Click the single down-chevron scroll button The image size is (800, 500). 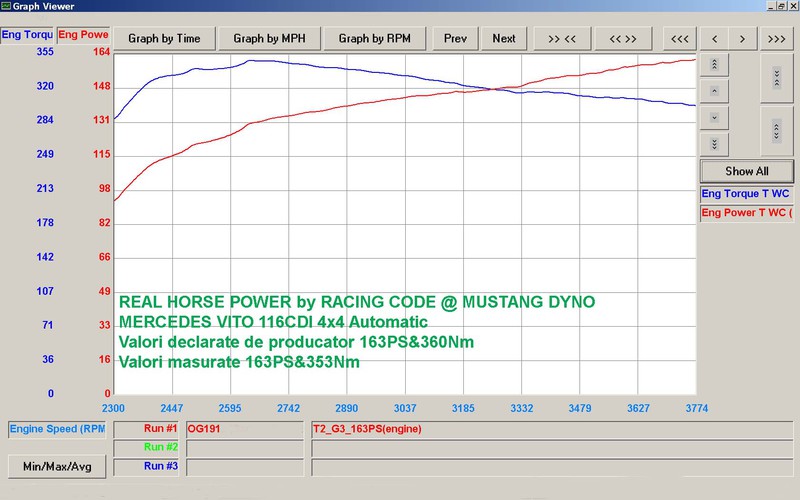[714, 118]
